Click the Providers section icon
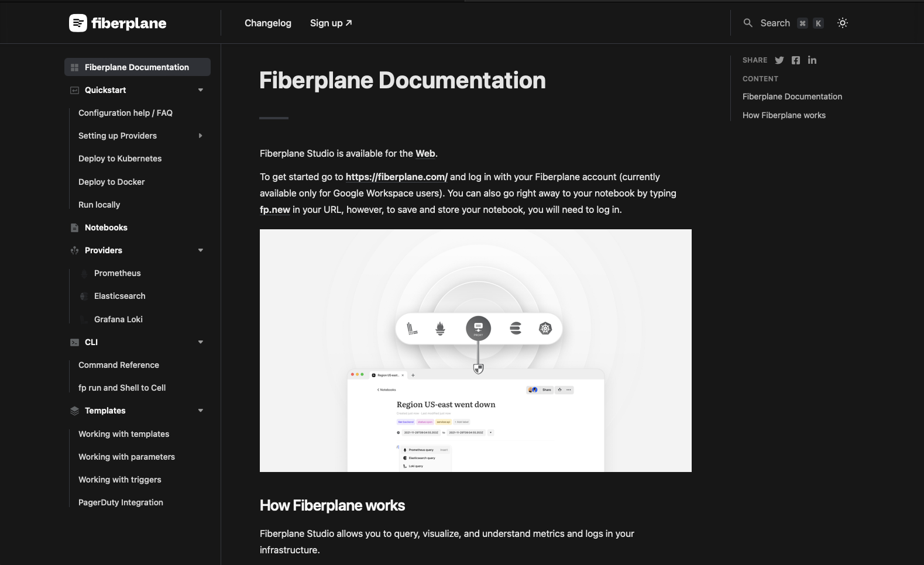Viewport: 924px width, 565px height. click(74, 250)
